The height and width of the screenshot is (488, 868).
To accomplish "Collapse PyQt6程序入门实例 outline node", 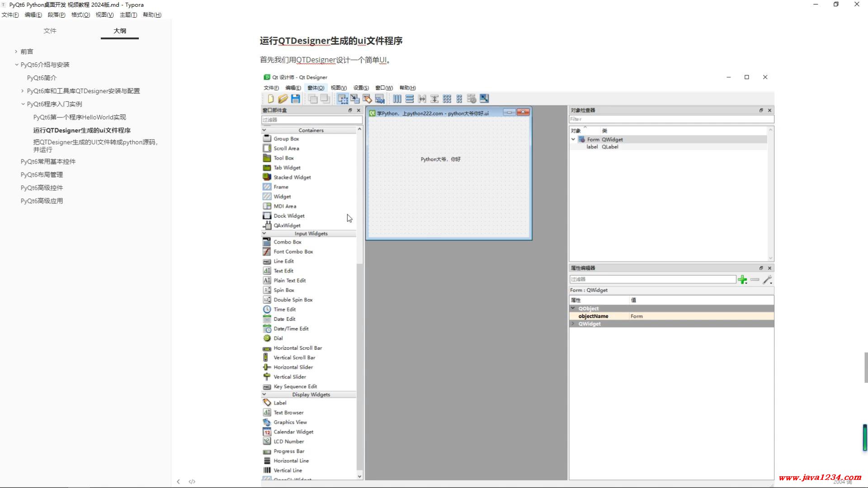I will point(23,104).
